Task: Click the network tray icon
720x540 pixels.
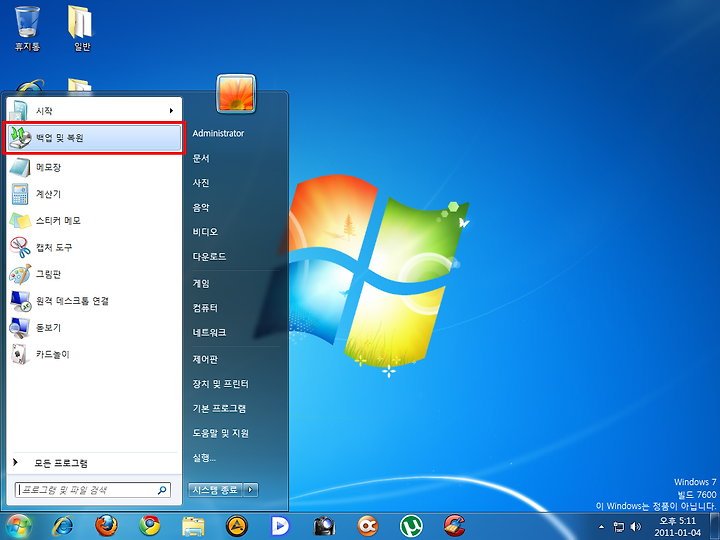Action: pyautogui.click(x=619, y=527)
